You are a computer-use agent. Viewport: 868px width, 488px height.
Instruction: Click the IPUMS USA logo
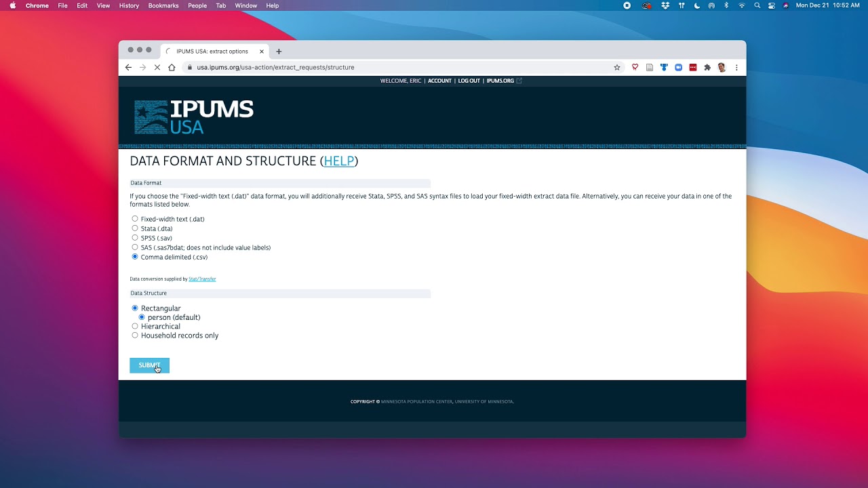[x=194, y=117]
